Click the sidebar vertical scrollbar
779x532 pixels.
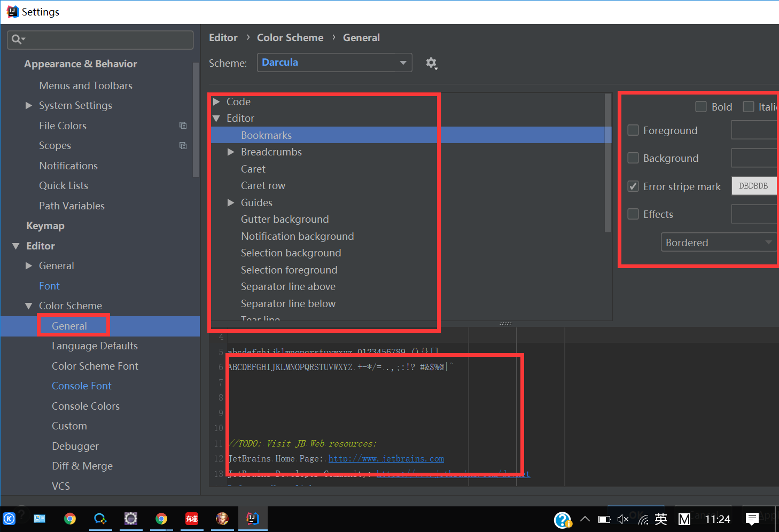196,120
